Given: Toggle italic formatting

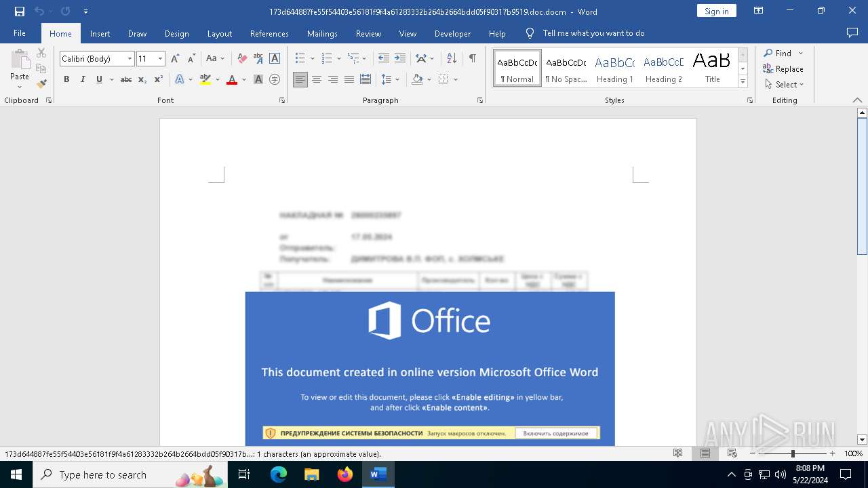Looking at the screenshot, I should click(x=83, y=79).
